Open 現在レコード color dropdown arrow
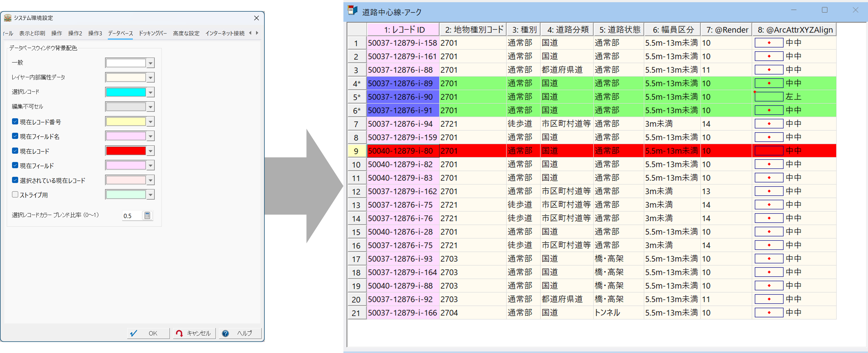868x353 pixels. [x=151, y=151]
